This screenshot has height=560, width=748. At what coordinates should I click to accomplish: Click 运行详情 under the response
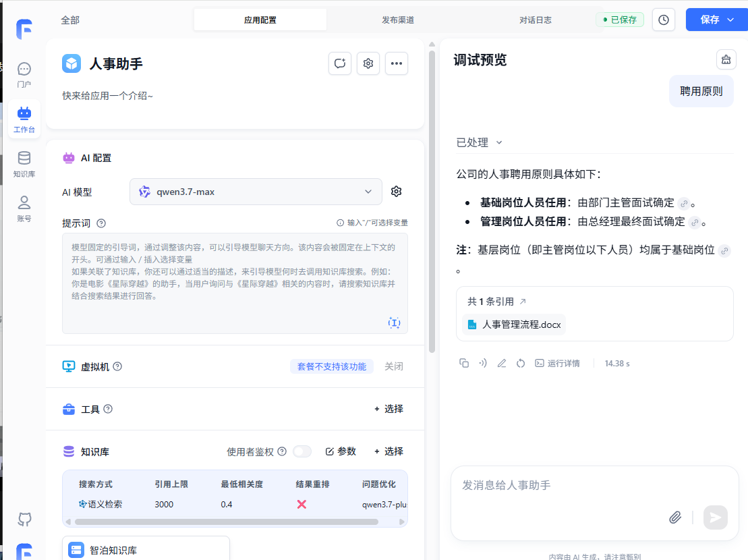[x=557, y=363]
